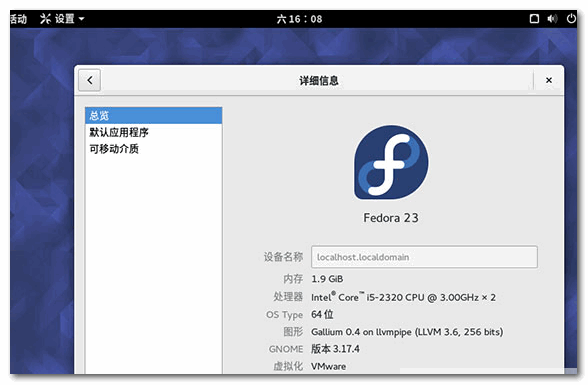Viewport: 588px width, 385px height.
Task: Click the 处理器 label
Action: pos(288,297)
